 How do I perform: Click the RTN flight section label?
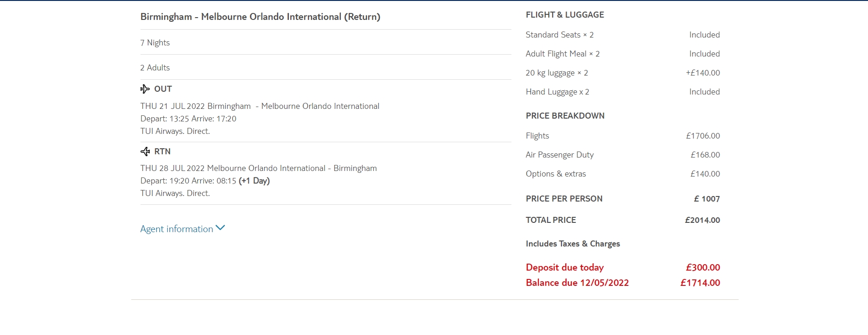[162, 152]
